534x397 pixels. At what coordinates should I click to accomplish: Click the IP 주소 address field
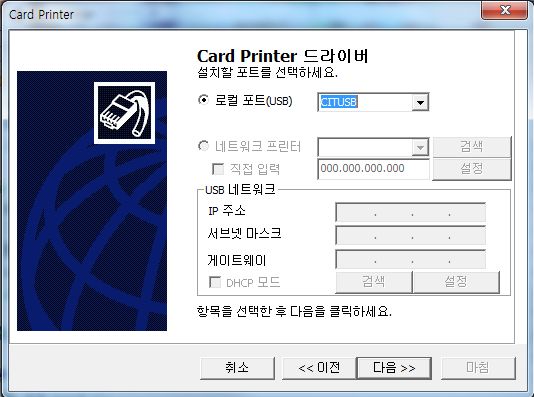click(410, 212)
